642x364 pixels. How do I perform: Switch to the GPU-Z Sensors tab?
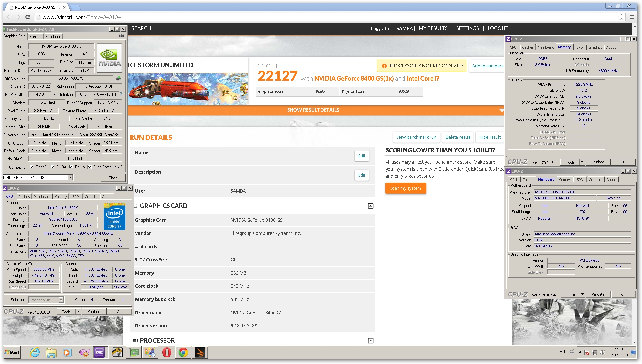[36, 37]
